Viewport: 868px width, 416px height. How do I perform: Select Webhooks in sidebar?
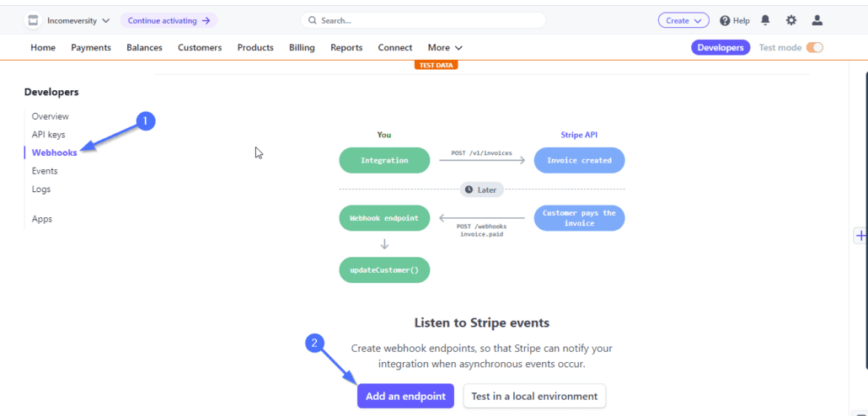(54, 152)
